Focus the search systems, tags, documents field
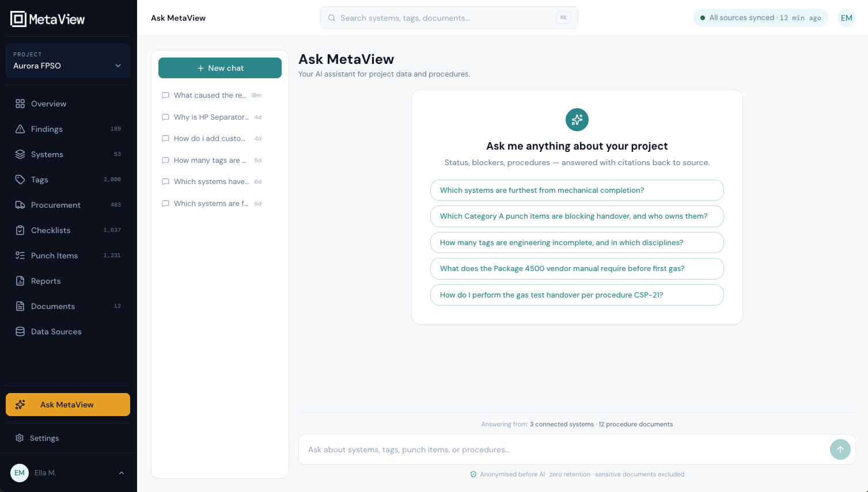Viewport: 868px width, 492px height. (449, 18)
